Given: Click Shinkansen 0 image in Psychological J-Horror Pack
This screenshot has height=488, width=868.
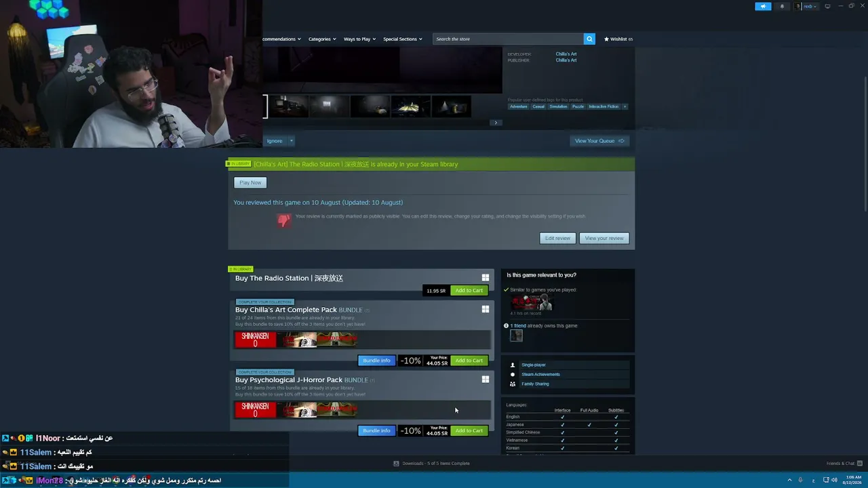Looking at the screenshot, I should 256,409.
